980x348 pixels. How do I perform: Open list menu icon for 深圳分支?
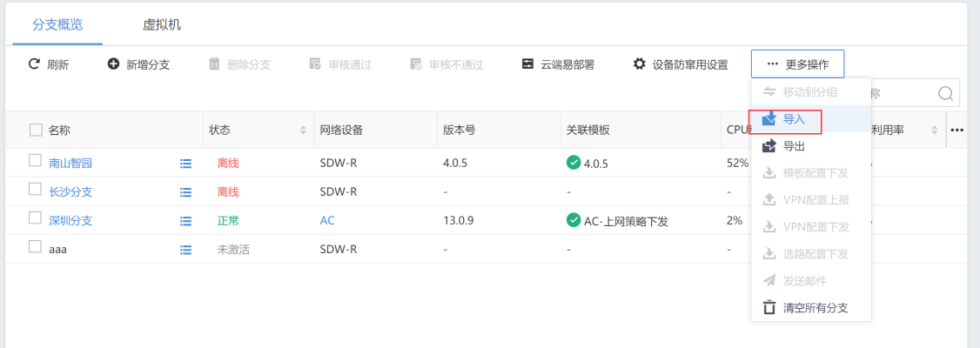point(185,221)
